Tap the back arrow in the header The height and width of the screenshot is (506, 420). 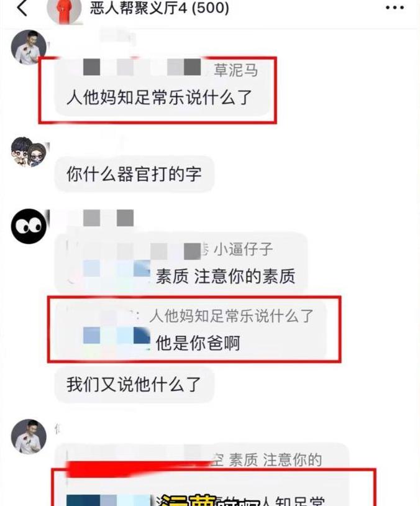coord(22,8)
